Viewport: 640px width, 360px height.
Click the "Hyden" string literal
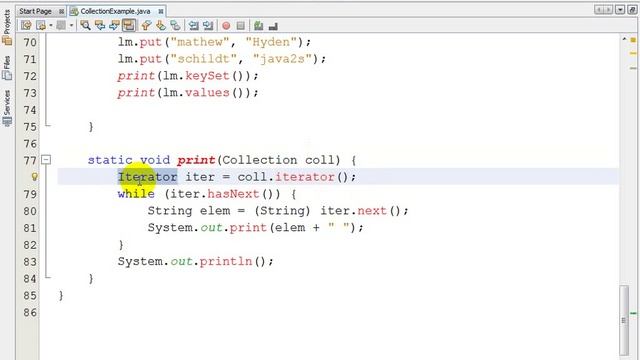[271, 42]
